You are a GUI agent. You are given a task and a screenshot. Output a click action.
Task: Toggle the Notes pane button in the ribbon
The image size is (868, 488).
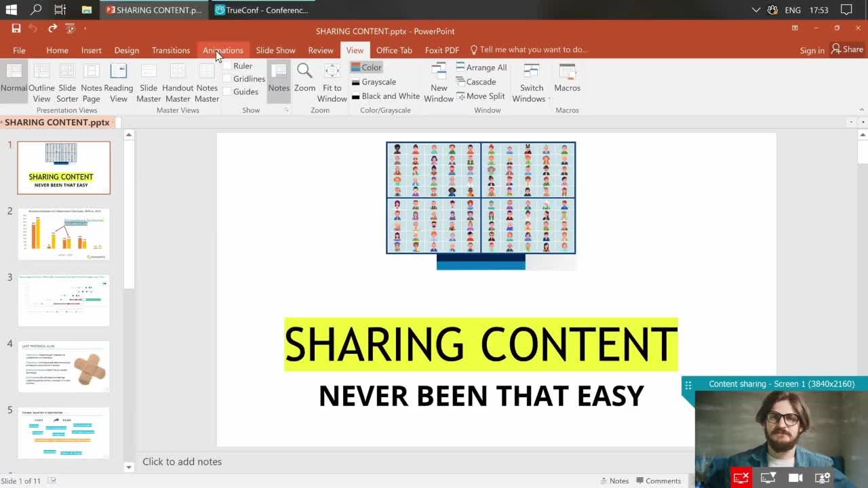[279, 81]
